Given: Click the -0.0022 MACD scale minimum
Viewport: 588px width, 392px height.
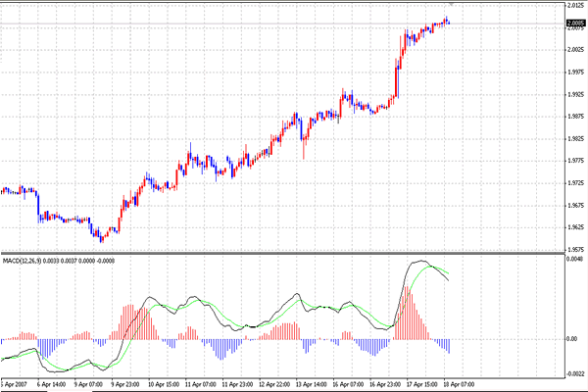Looking at the screenshot, I should point(575,374).
